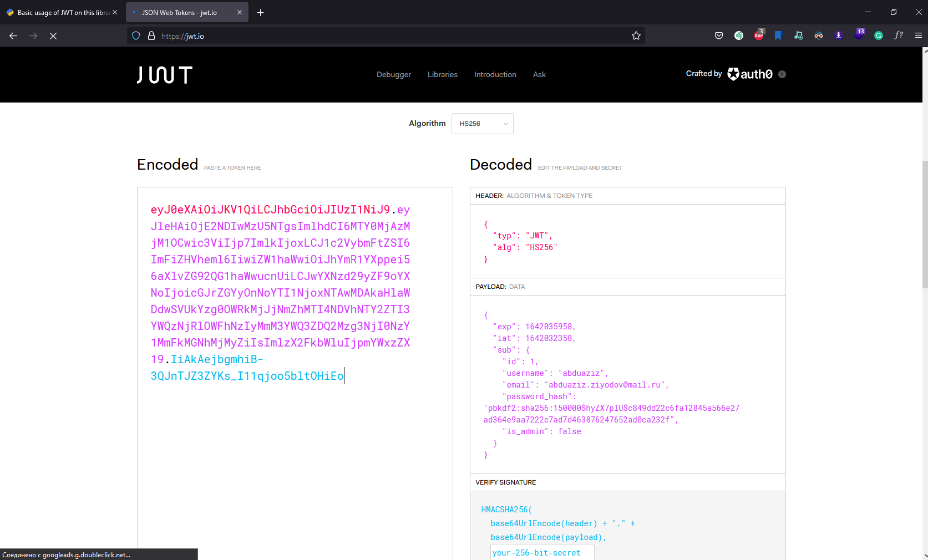928x560 pixels.
Task: Save page to Pocket
Action: point(719,35)
